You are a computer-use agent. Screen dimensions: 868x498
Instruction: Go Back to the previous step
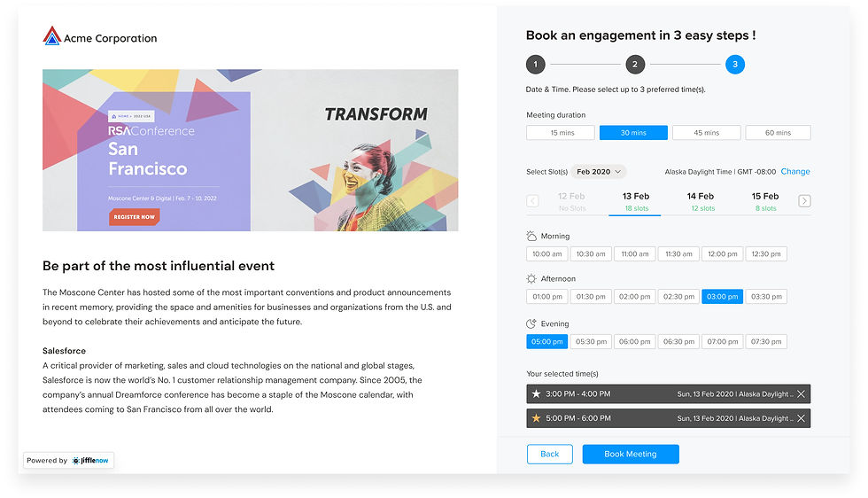[x=550, y=455]
